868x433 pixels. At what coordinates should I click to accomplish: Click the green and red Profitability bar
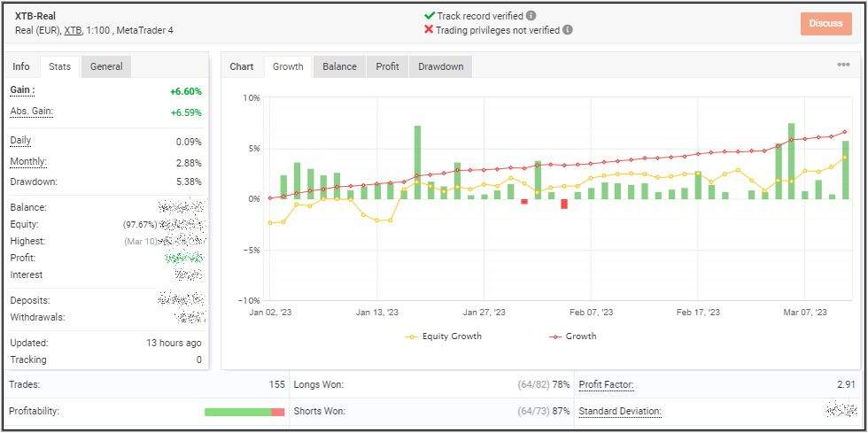click(244, 412)
